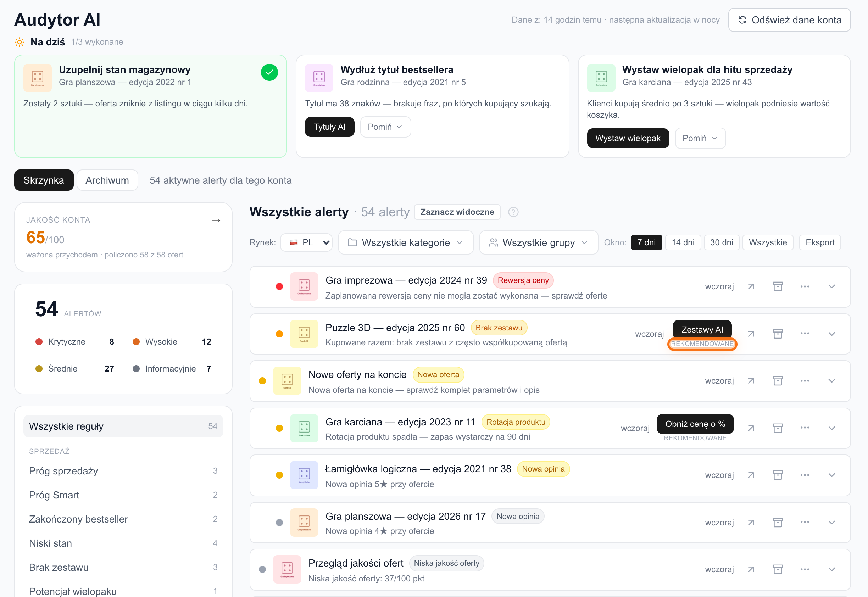
Task: Click Zaznacz widoczne button
Action: coord(457,212)
